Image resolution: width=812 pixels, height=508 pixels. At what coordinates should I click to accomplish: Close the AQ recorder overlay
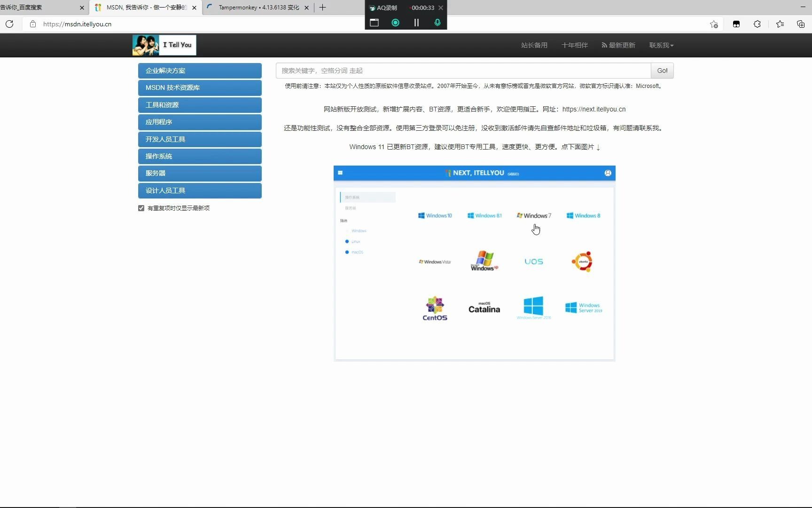[x=440, y=8]
